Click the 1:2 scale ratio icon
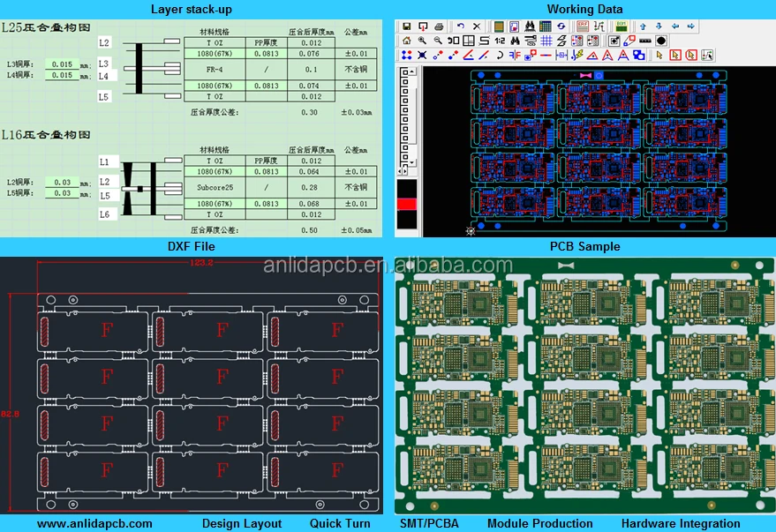Screen dimensions: 776x532 coord(501,39)
